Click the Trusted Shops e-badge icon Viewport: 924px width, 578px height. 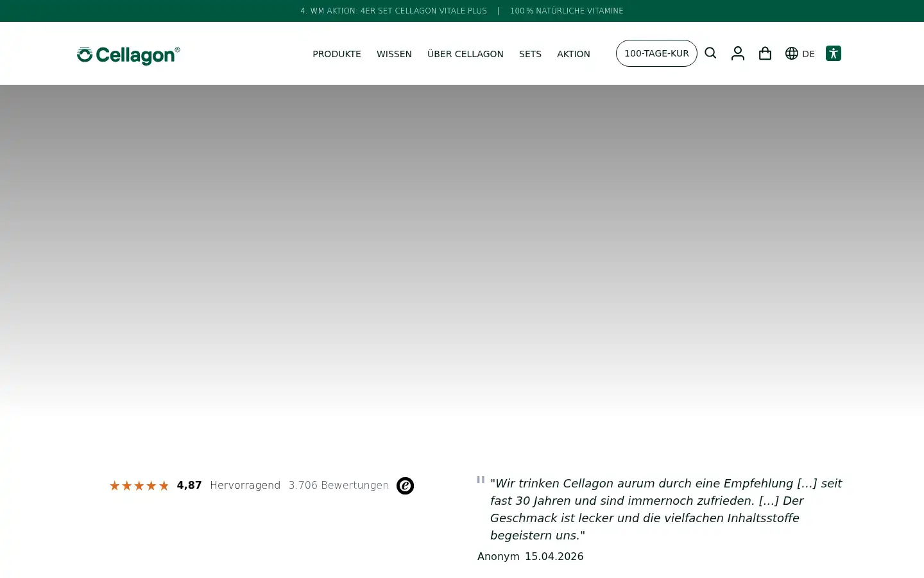coord(405,486)
